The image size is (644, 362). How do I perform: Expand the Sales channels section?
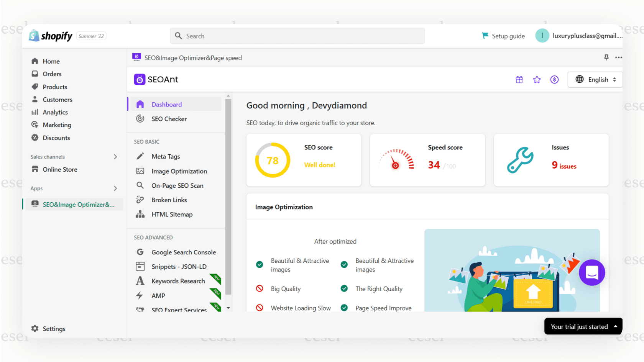(x=115, y=157)
